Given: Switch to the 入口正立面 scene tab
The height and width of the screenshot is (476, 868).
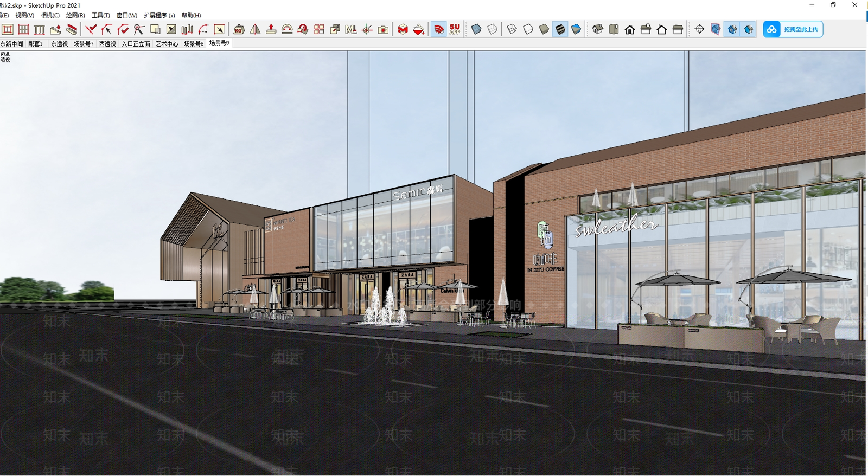Looking at the screenshot, I should point(136,44).
